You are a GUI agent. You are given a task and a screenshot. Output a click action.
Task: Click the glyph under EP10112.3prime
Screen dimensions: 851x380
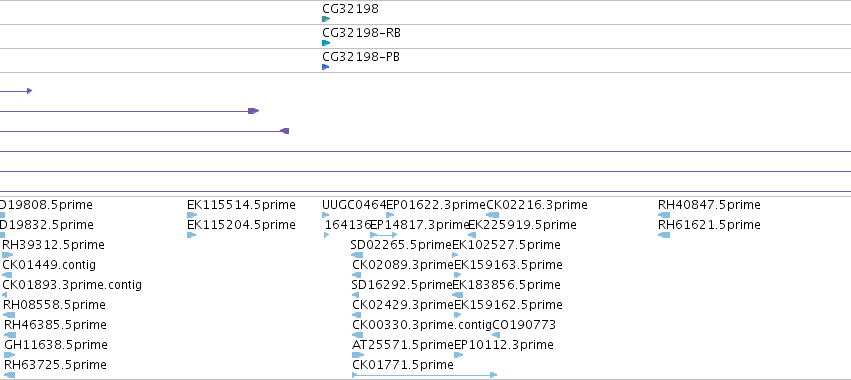pos(459,355)
